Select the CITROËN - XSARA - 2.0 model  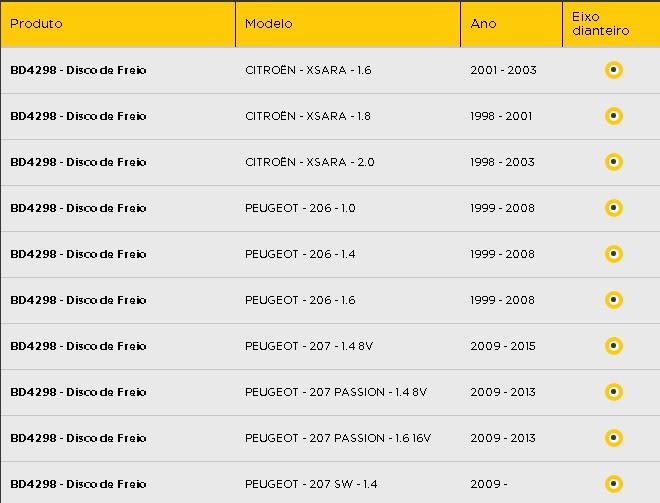click(310, 162)
